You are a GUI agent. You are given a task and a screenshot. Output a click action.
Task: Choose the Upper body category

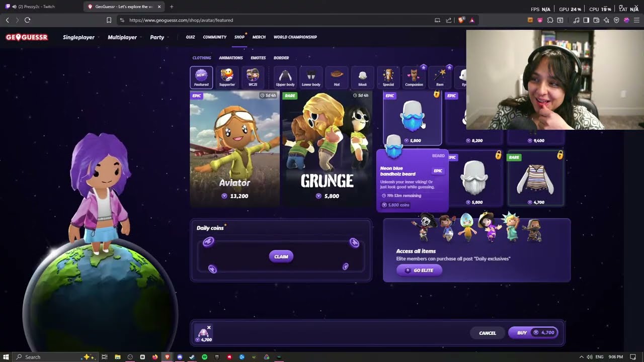click(285, 77)
